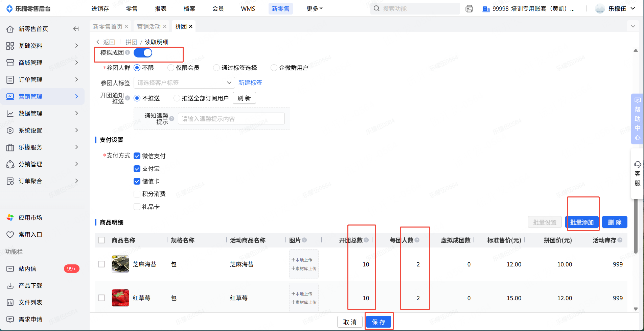
Task: Open the 会员 top menu
Action: click(218, 9)
